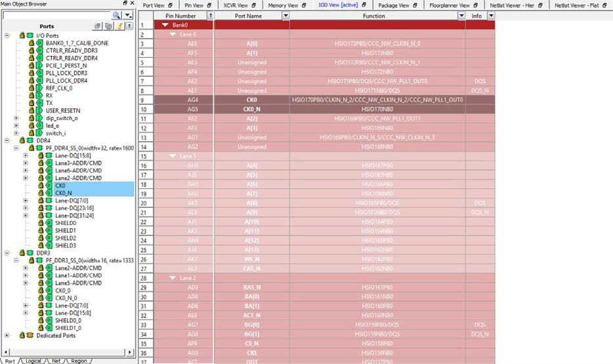Select the CK0_N port in DDR4 tree
The width and height of the screenshot is (613, 364).
[63, 193]
